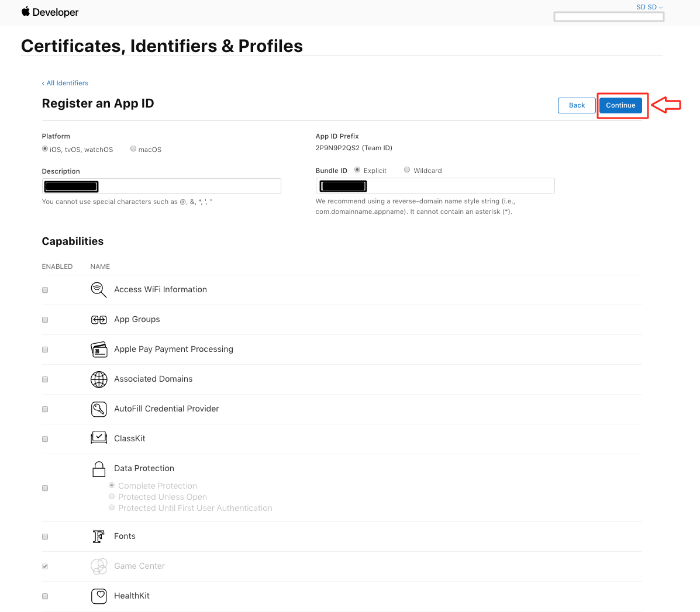Click the Data Protection lock icon
This screenshot has height=612, width=700.
coord(99,469)
